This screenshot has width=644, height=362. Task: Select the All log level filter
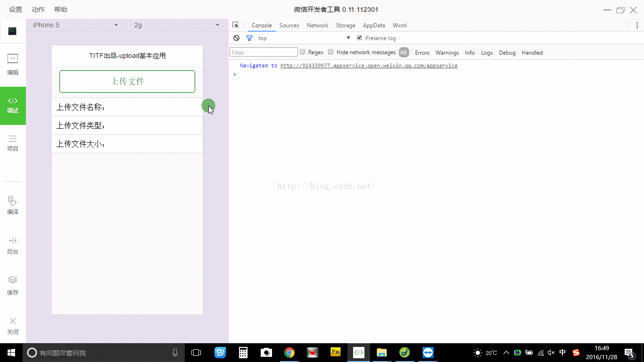pos(404,52)
